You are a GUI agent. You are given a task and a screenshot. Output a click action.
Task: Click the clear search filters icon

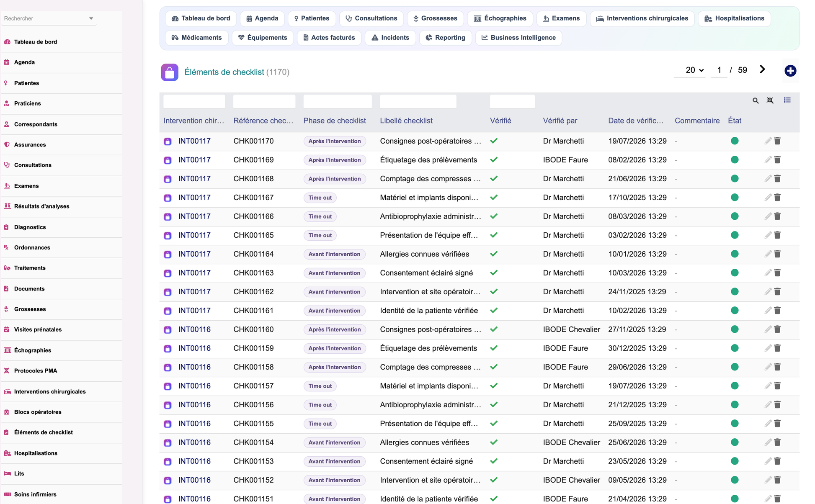pos(770,100)
